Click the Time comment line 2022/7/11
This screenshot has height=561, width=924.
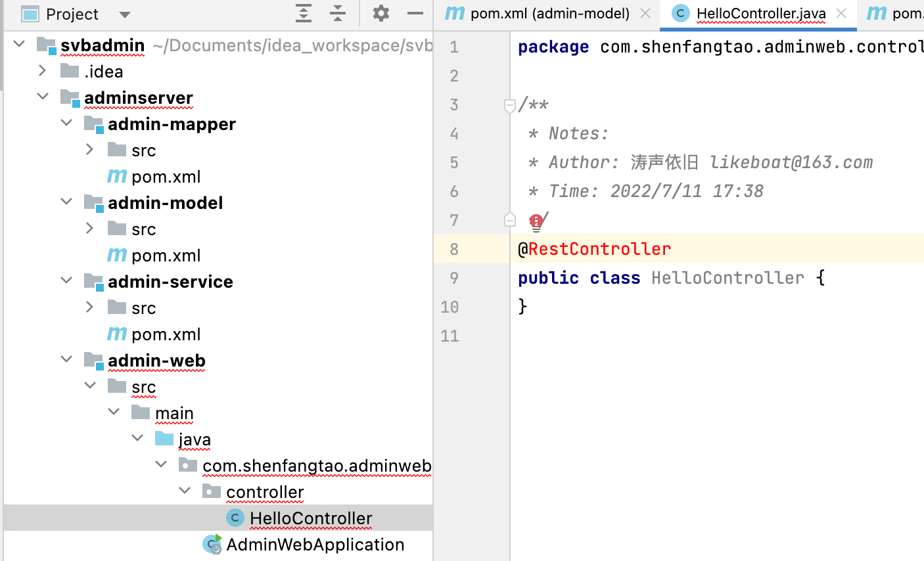646,191
